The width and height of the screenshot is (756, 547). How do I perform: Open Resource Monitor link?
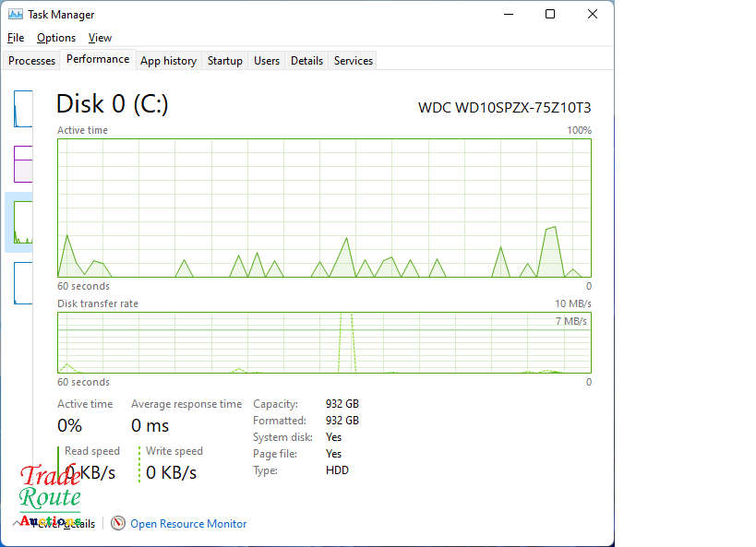188,524
